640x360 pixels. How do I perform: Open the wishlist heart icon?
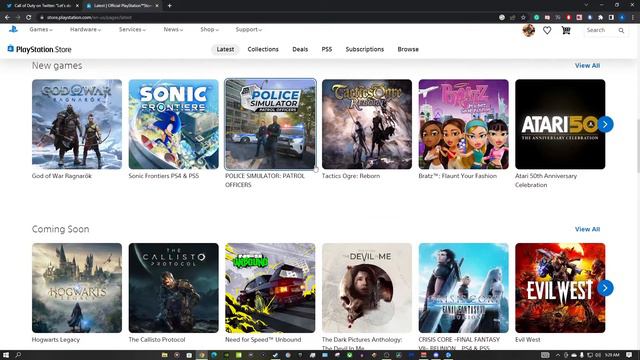click(547, 30)
